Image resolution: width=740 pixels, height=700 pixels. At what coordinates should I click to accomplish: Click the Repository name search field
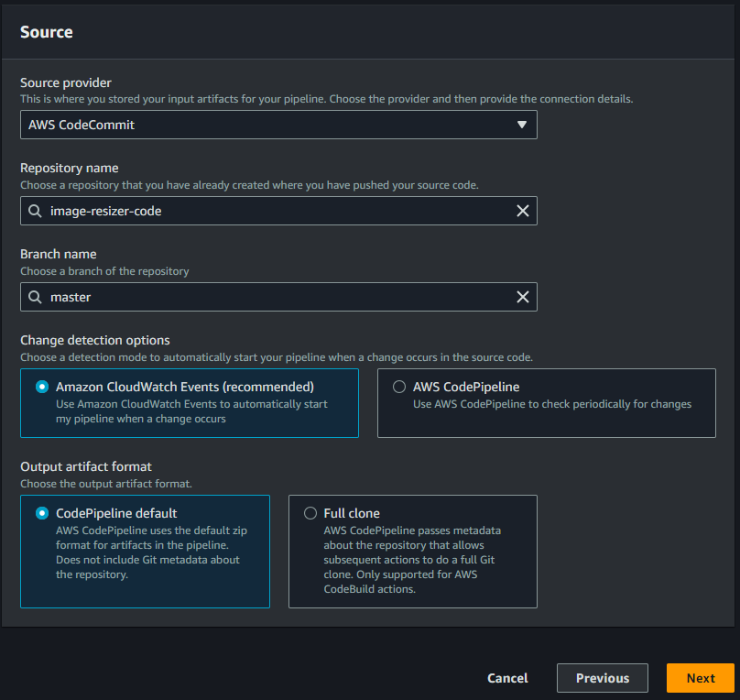278,211
